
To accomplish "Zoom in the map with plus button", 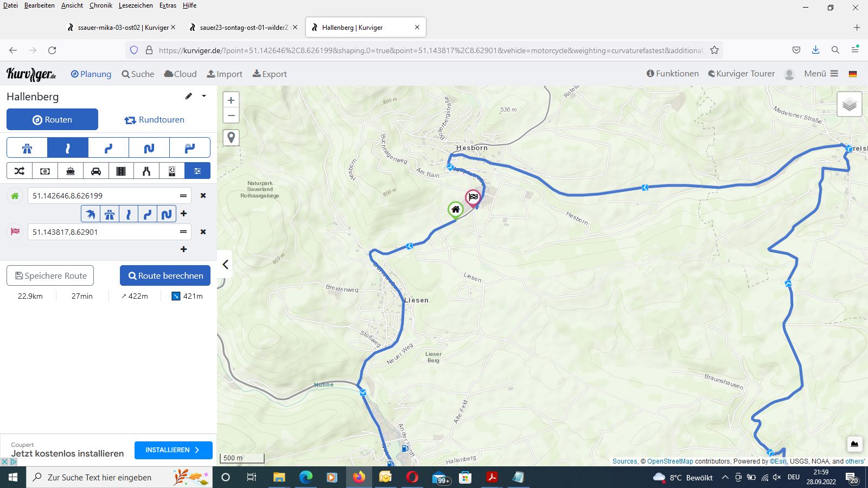I will tap(231, 100).
